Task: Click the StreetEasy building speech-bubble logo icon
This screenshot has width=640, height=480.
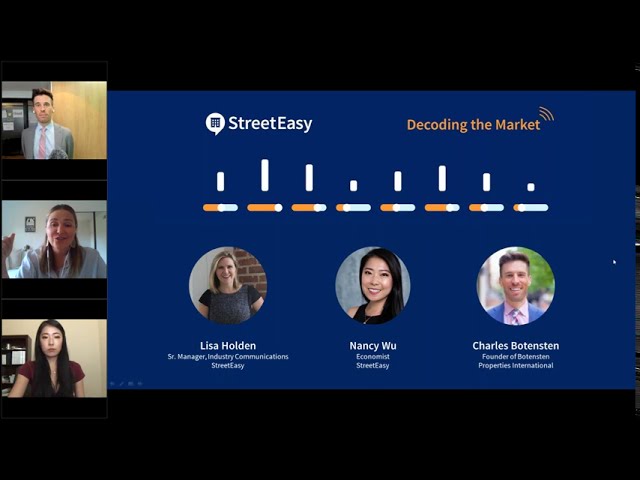Action: click(215, 124)
